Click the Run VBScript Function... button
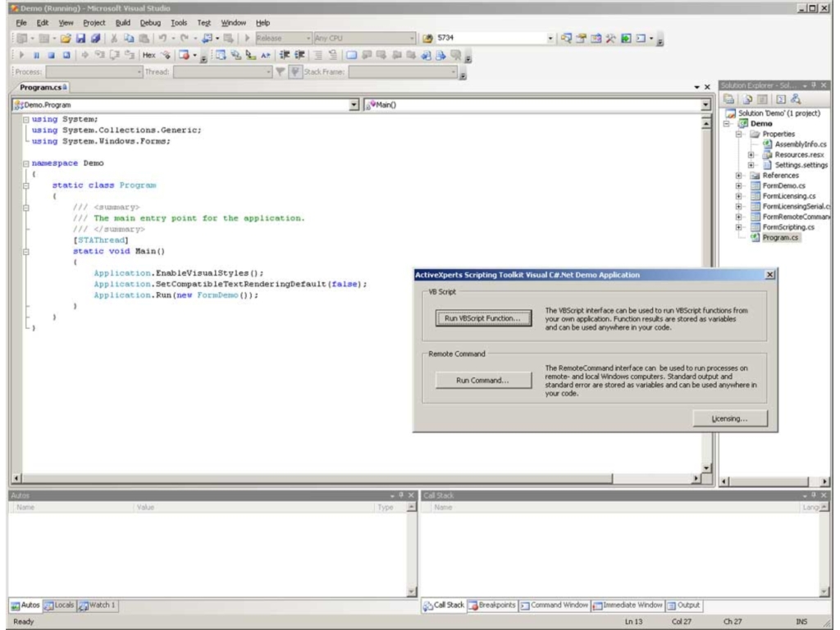 (x=483, y=318)
